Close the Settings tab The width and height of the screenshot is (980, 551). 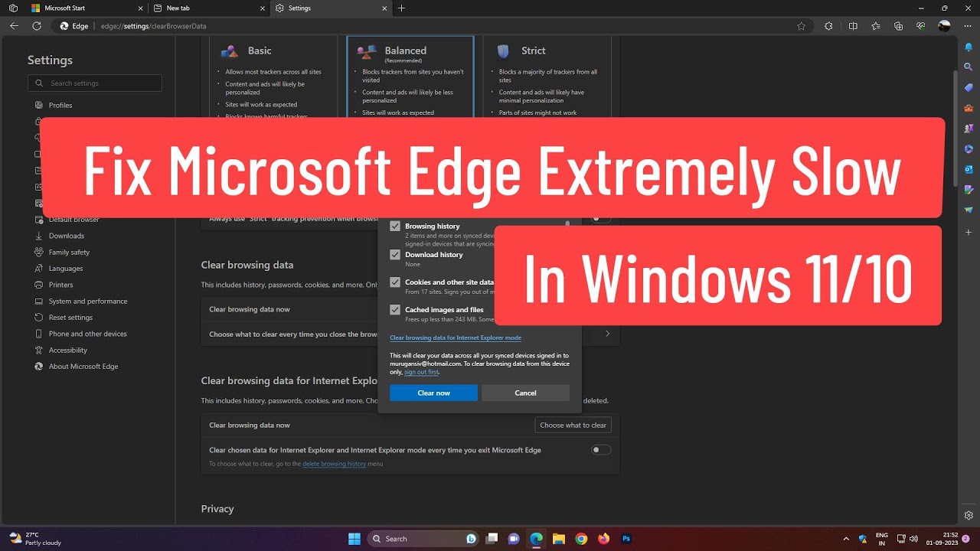pos(383,8)
